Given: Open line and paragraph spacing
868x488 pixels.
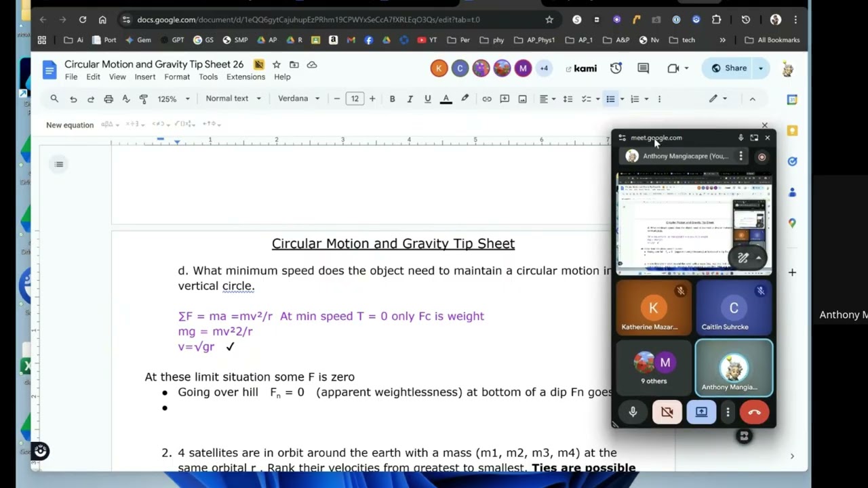Looking at the screenshot, I should tap(568, 99).
